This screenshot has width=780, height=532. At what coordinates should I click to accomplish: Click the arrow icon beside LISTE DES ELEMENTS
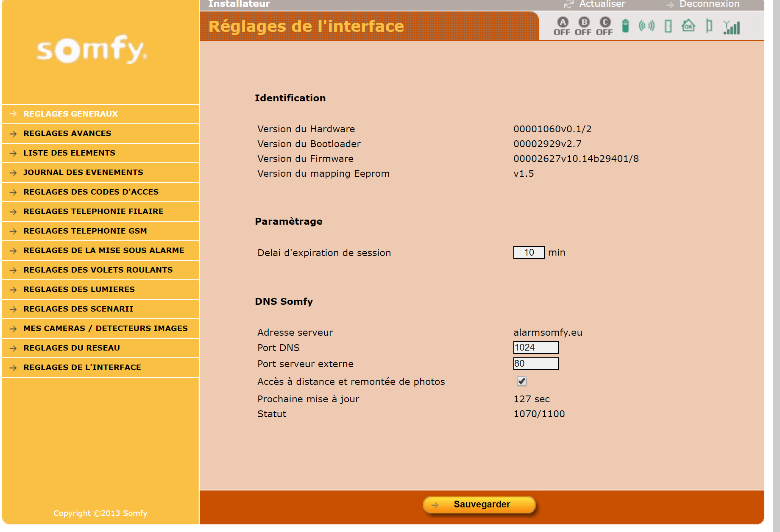[13, 153]
